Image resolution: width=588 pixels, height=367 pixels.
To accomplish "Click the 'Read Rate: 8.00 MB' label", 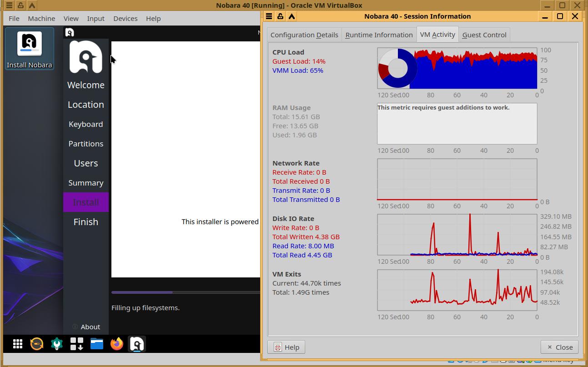I will tap(303, 246).
